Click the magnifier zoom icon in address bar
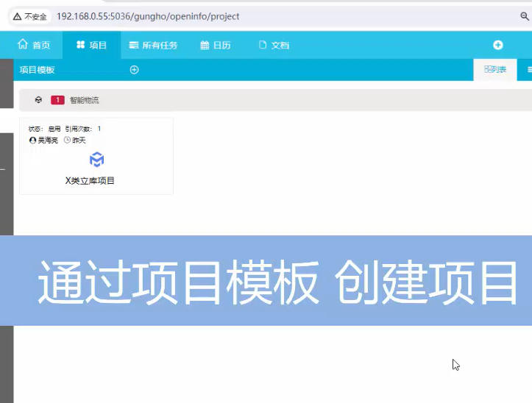The width and height of the screenshot is (532, 403). pyautogui.click(x=525, y=16)
